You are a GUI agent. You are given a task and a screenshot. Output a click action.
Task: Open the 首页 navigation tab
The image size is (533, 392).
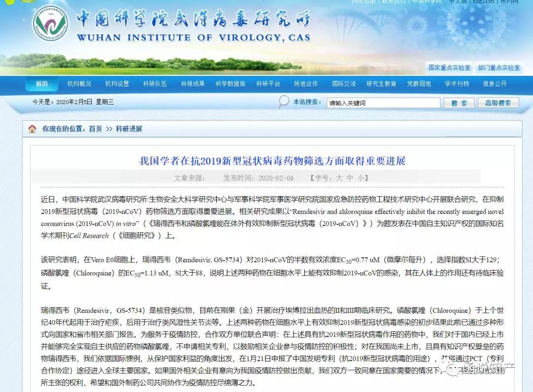click(x=42, y=83)
